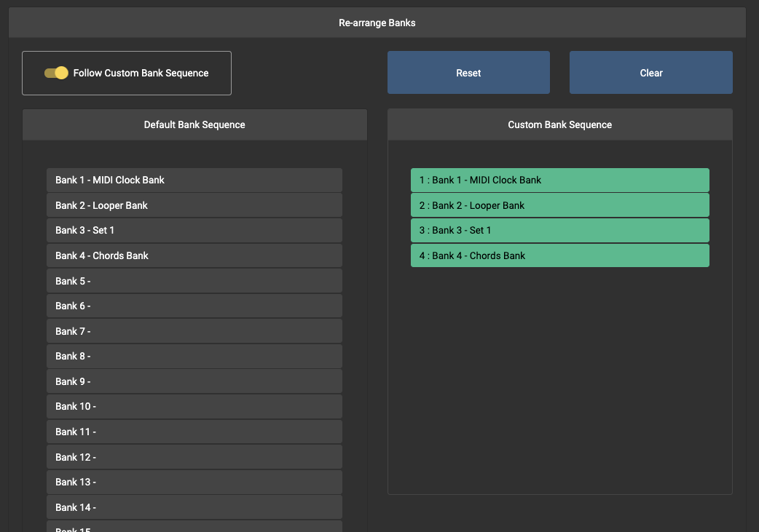Pick the Bank 7 list item
Image resolution: width=759 pixels, height=532 pixels.
pyautogui.click(x=194, y=331)
